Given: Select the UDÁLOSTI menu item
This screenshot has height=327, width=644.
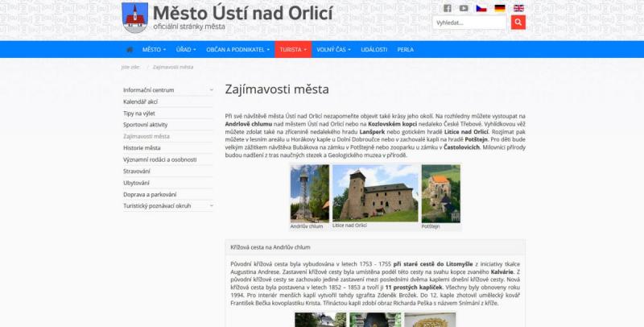Looking at the screenshot, I should tap(374, 49).
